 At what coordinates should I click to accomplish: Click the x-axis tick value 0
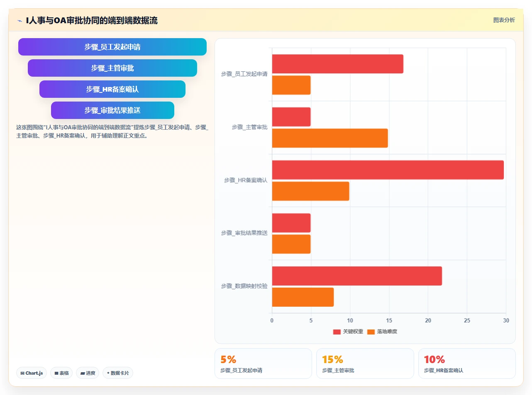click(272, 320)
